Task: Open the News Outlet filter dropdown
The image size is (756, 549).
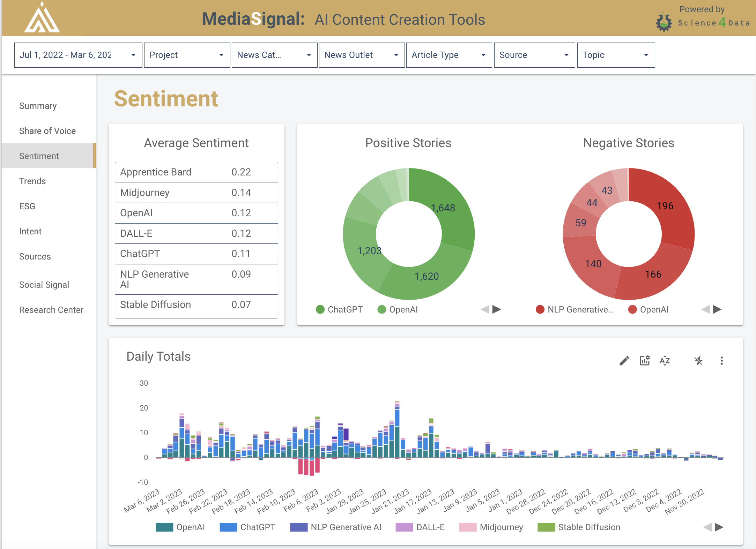Action: click(362, 55)
